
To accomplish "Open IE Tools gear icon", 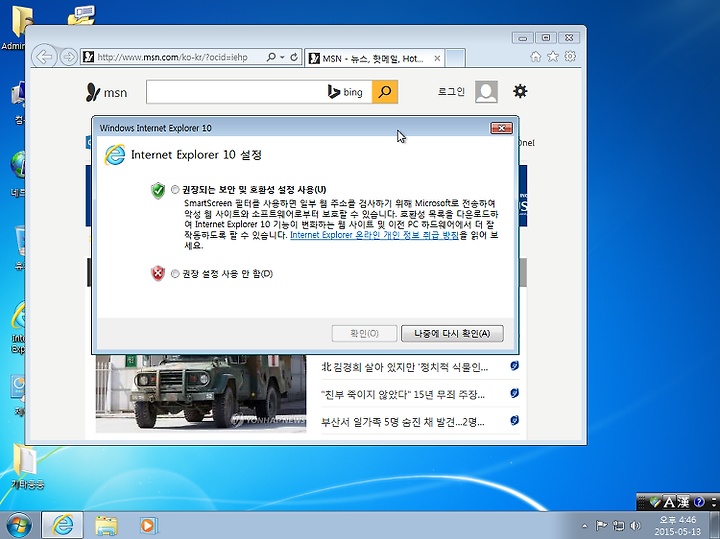I will 570,56.
